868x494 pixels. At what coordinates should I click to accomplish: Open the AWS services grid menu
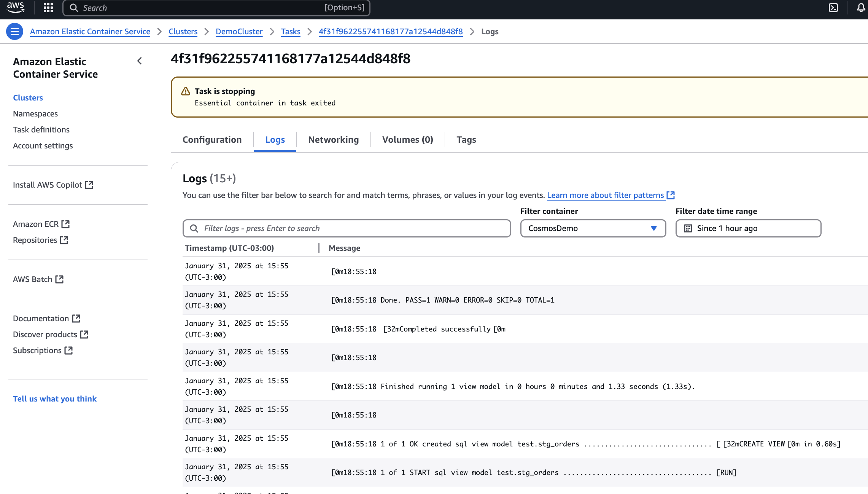pyautogui.click(x=48, y=8)
